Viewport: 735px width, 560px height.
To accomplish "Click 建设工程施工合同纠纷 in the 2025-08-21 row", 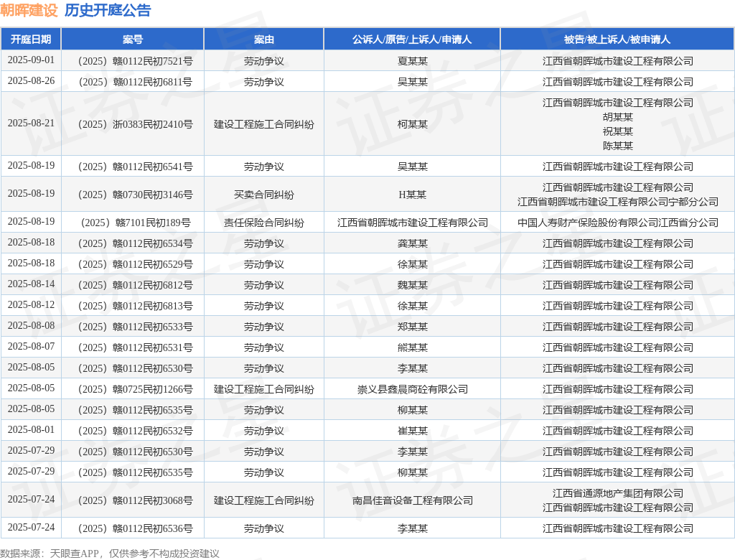I will [x=264, y=124].
